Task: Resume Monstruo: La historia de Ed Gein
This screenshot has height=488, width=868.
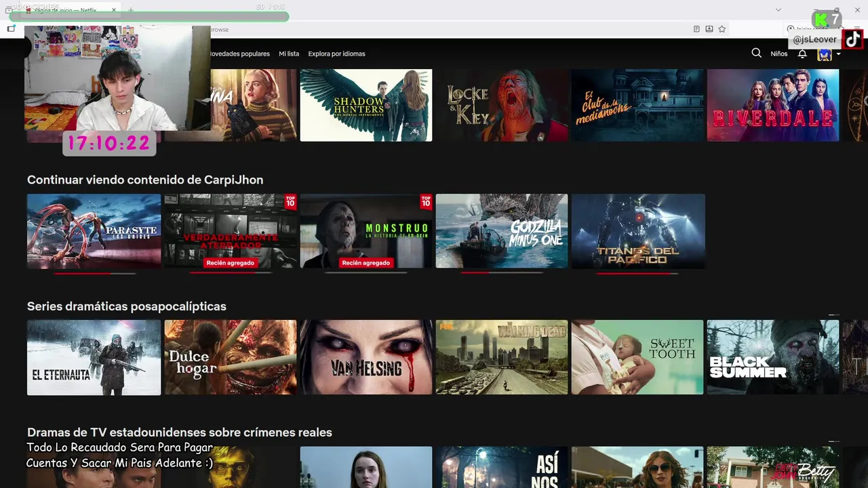Action: pos(366,231)
